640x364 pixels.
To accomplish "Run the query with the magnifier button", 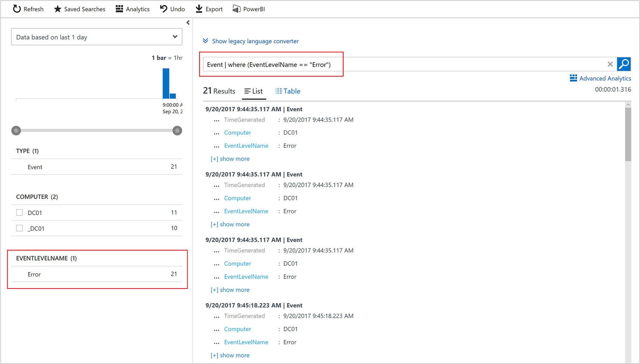I will tap(624, 64).
